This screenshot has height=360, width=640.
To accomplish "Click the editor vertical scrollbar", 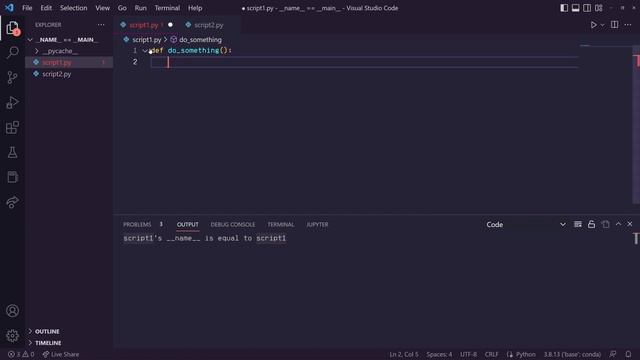I will click(636, 124).
